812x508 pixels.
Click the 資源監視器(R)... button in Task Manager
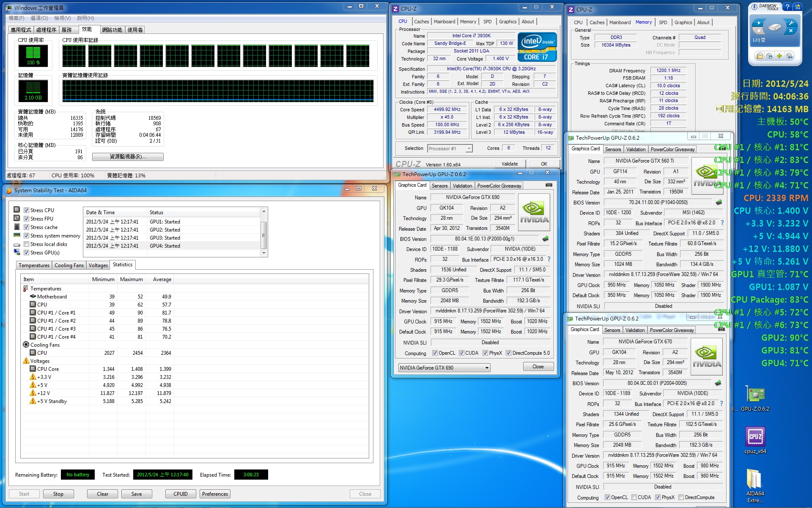128,157
